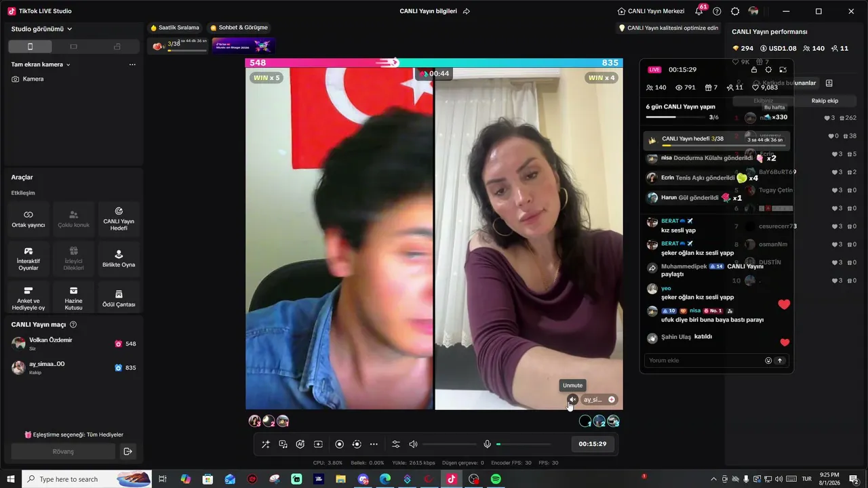This screenshot has height=488, width=868.
Task: Click CANLI Yayın kalitesini optimize edin tip
Action: (x=669, y=28)
